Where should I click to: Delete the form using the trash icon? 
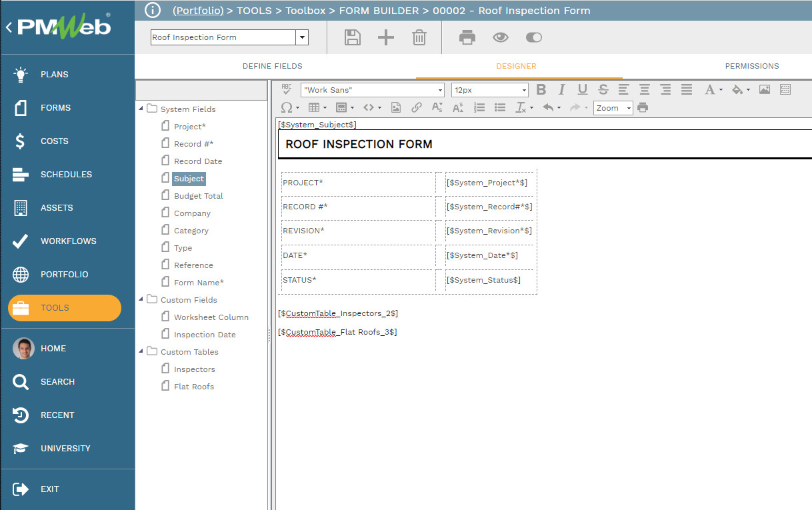pyautogui.click(x=419, y=37)
